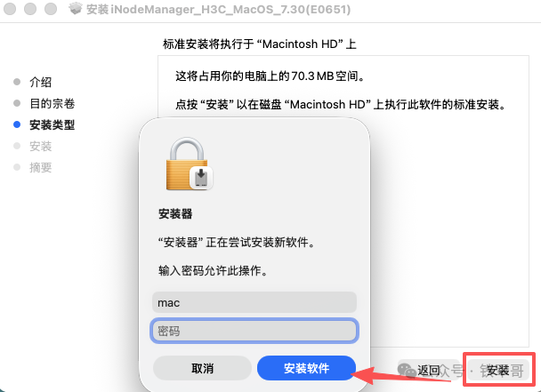
Task: Click the golden padlock installer icon
Action: 189,164
